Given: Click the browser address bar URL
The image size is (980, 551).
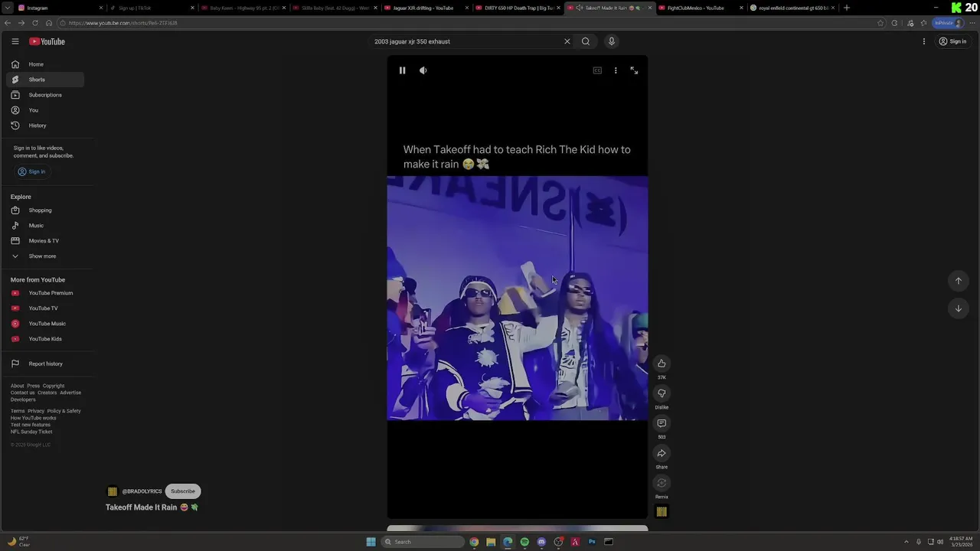Looking at the screenshot, I should pos(122,23).
